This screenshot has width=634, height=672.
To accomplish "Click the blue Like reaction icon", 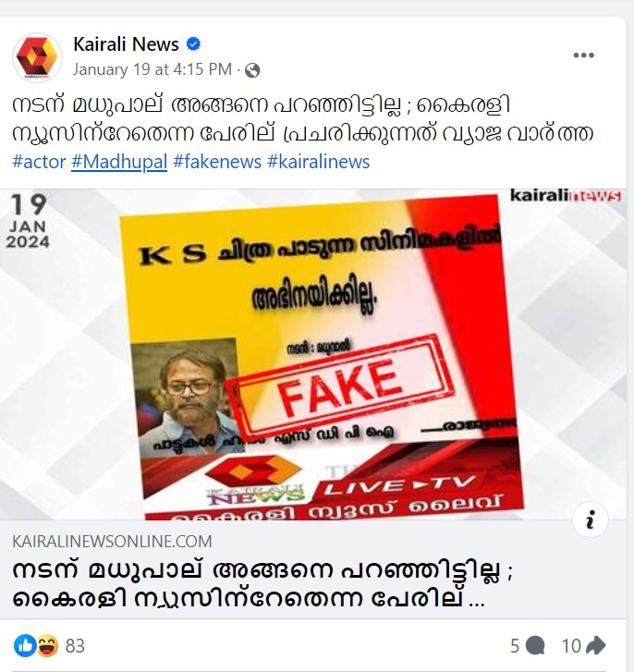I will click(x=25, y=645).
